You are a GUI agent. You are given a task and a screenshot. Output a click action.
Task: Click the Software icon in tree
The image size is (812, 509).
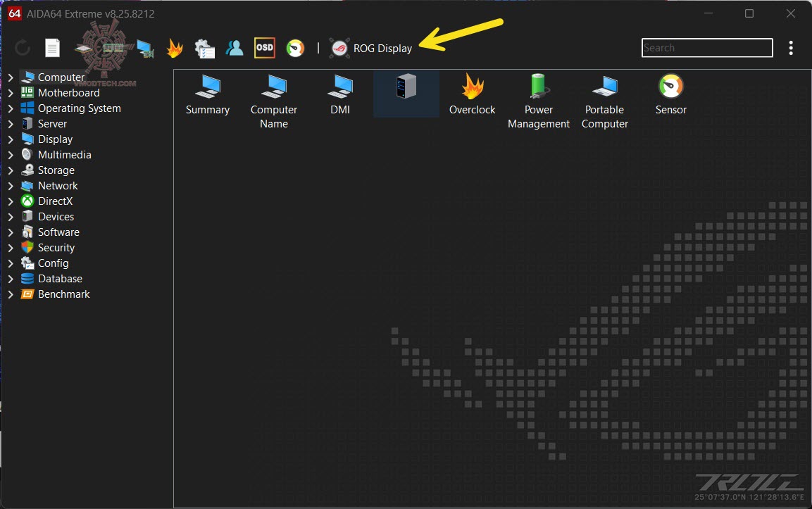click(27, 232)
